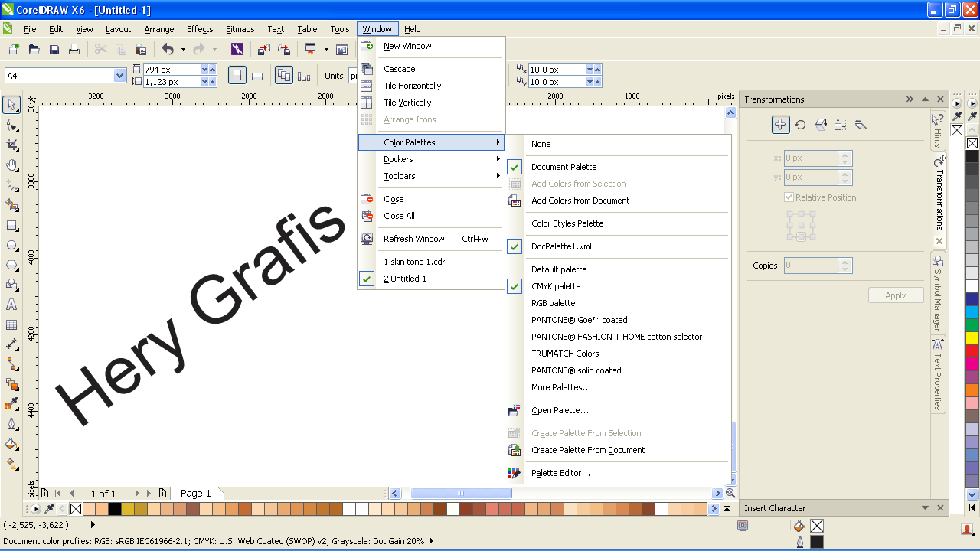The height and width of the screenshot is (551, 980).
Task: Select the Rectangle tool
Action: (x=11, y=226)
